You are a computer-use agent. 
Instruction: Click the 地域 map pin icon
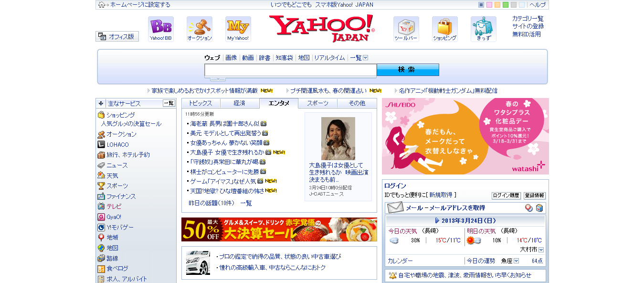tap(101, 238)
